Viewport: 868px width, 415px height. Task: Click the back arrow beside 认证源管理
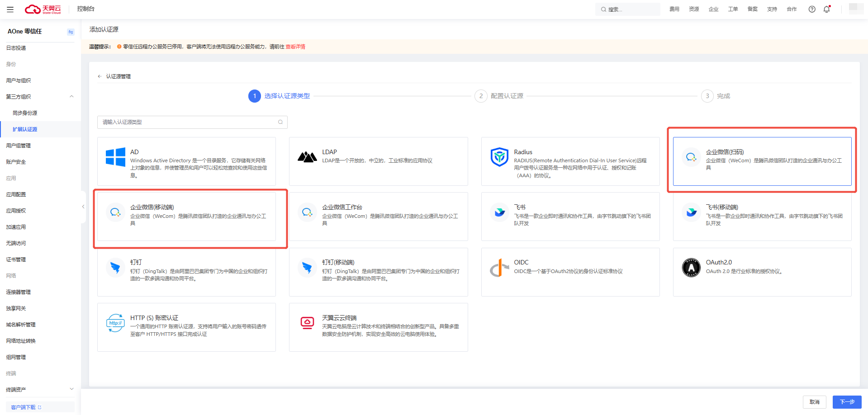pyautogui.click(x=100, y=76)
